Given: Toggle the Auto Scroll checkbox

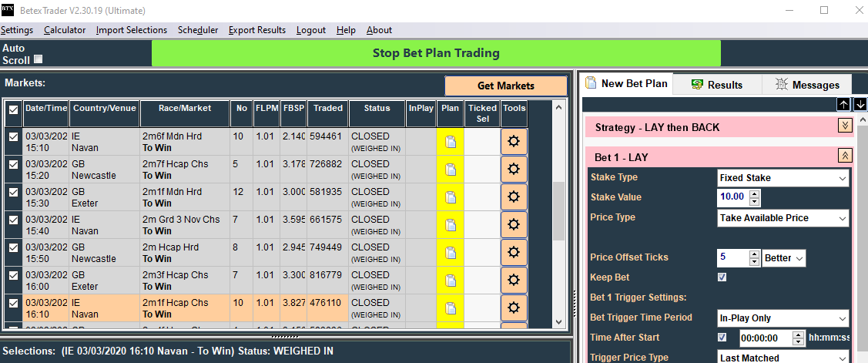Looking at the screenshot, I should (39, 59).
